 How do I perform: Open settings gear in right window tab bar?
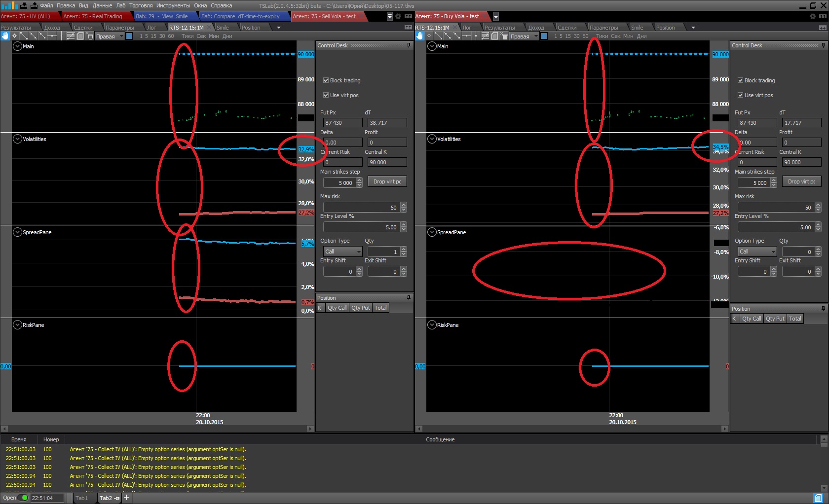(813, 16)
